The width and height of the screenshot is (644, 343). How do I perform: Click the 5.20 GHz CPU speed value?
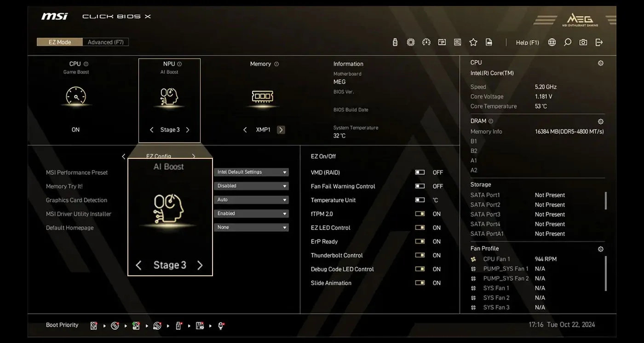546,87
